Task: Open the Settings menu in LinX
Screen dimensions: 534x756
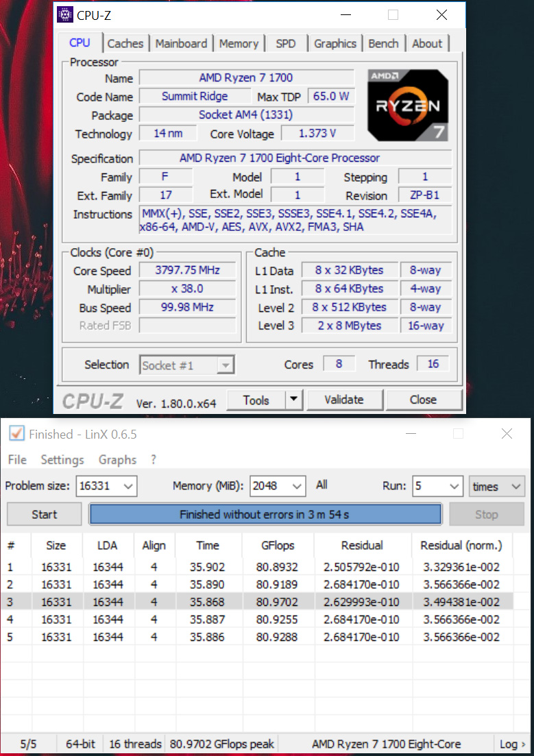Action: pos(62,459)
